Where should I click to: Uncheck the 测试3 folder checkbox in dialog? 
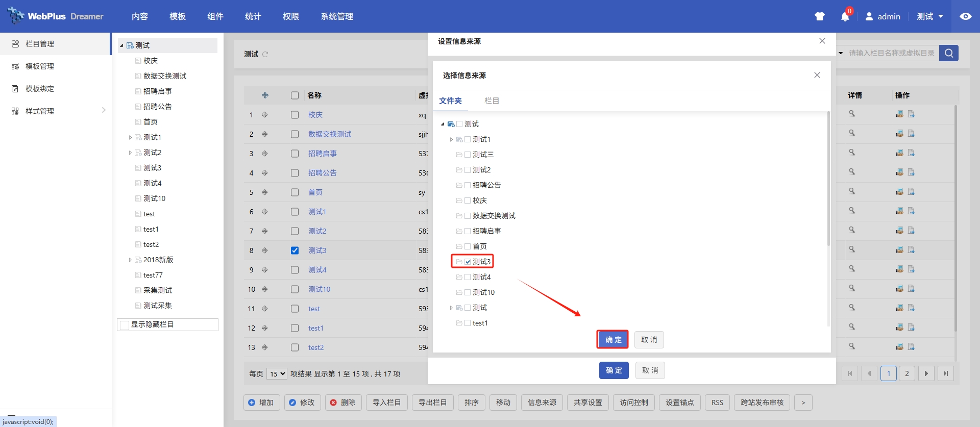[468, 262]
